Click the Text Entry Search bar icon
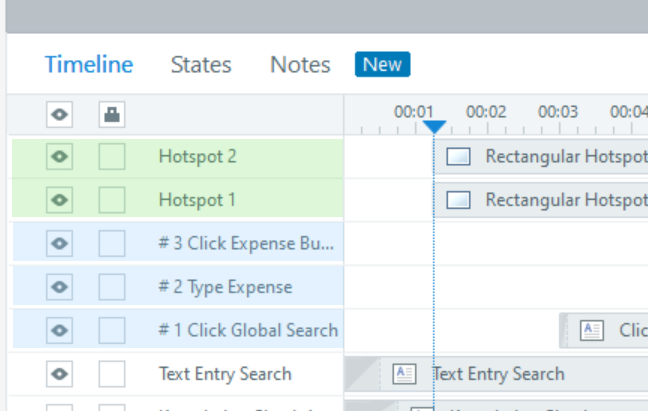Viewport: 648px width, 411px height. [x=405, y=374]
